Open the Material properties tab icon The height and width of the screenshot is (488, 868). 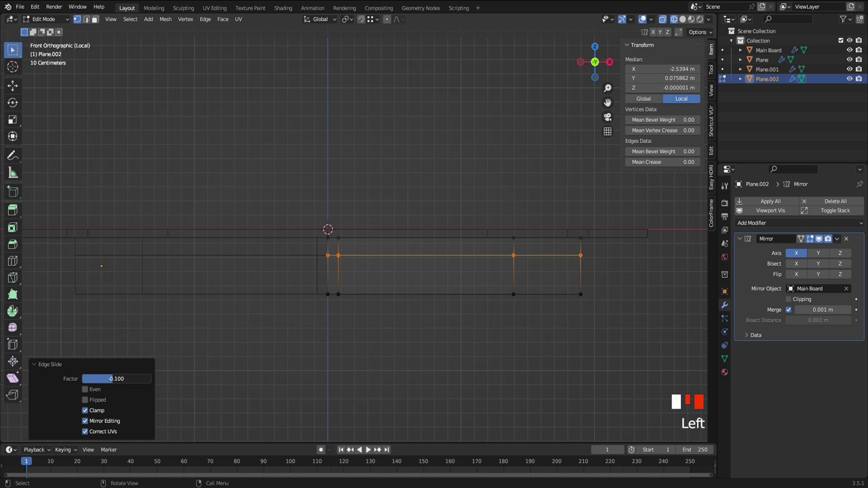tap(724, 371)
